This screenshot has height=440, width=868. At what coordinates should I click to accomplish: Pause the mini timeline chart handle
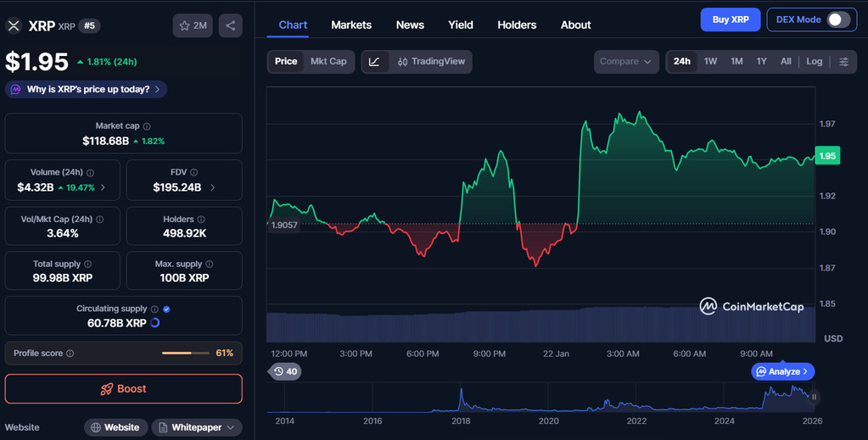click(814, 396)
